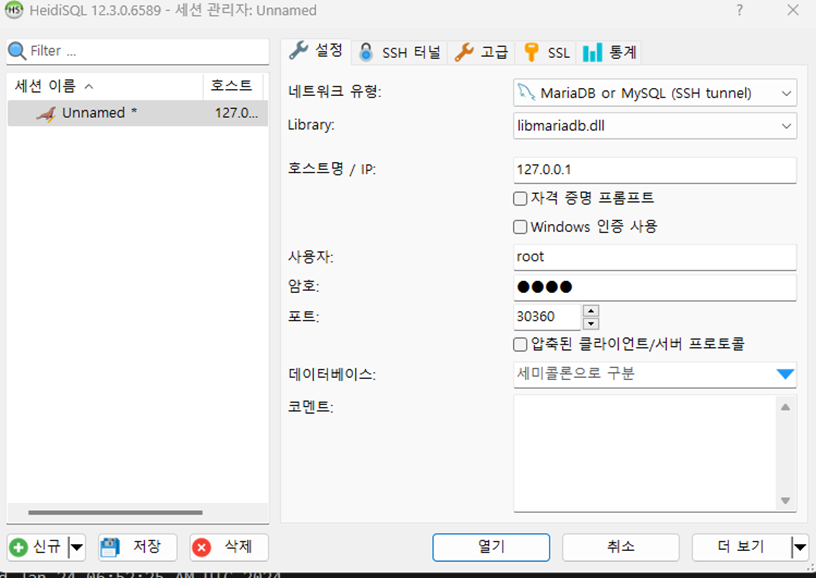
Task: Click the 열기 button
Action: tap(491, 547)
